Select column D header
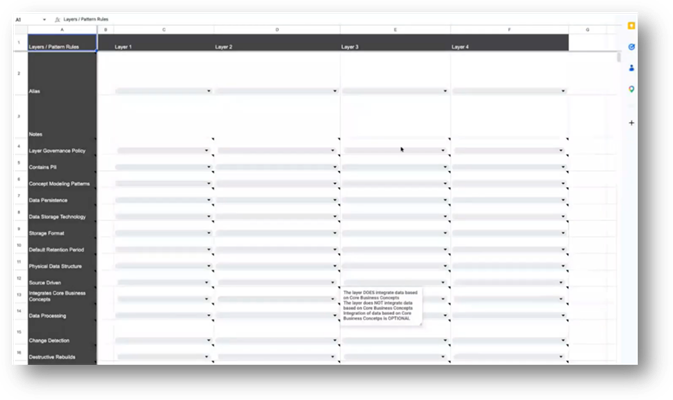This screenshot has height=400, width=673. click(x=277, y=30)
